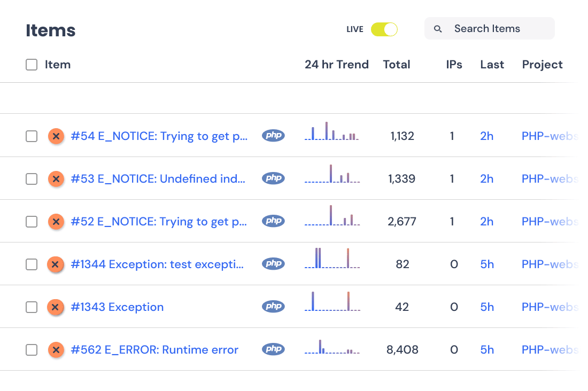Click the 24 hr trend sparkline for item #54
This screenshot has width=588, height=391.
331,134
